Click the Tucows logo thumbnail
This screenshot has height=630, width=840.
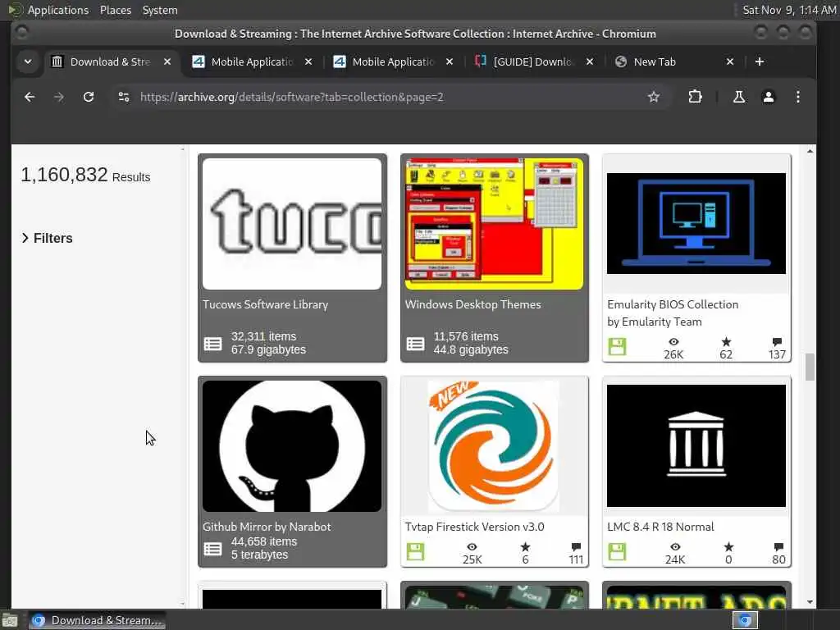pos(292,223)
